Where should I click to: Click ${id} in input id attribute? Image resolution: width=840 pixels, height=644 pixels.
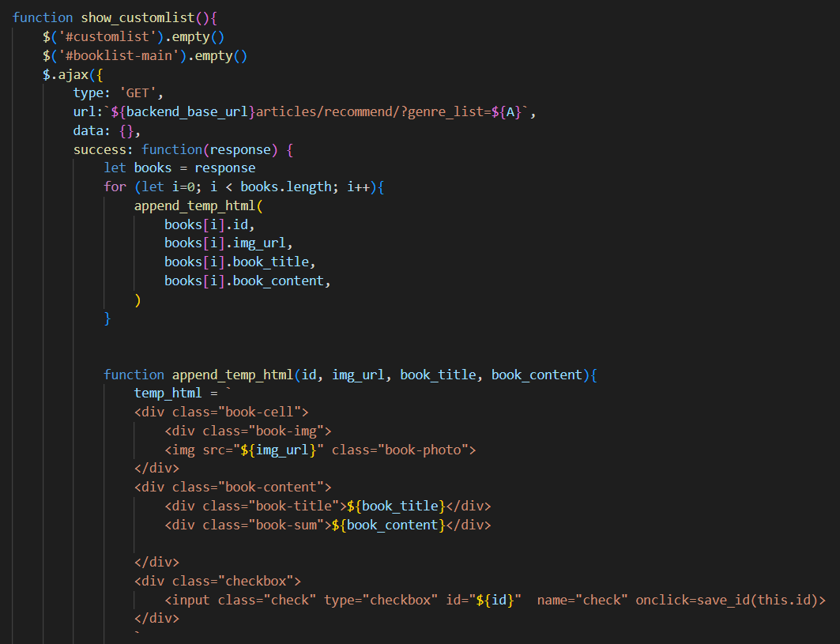(x=495, y=600)
